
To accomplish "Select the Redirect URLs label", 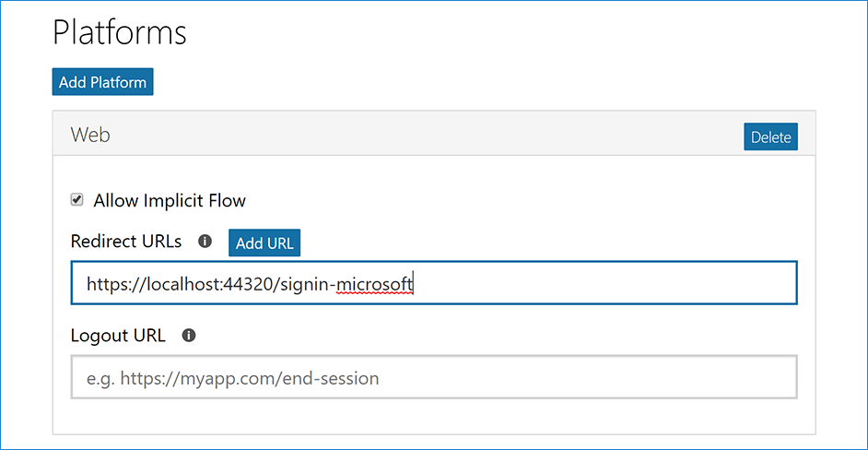I will click(x=126, y=242).
